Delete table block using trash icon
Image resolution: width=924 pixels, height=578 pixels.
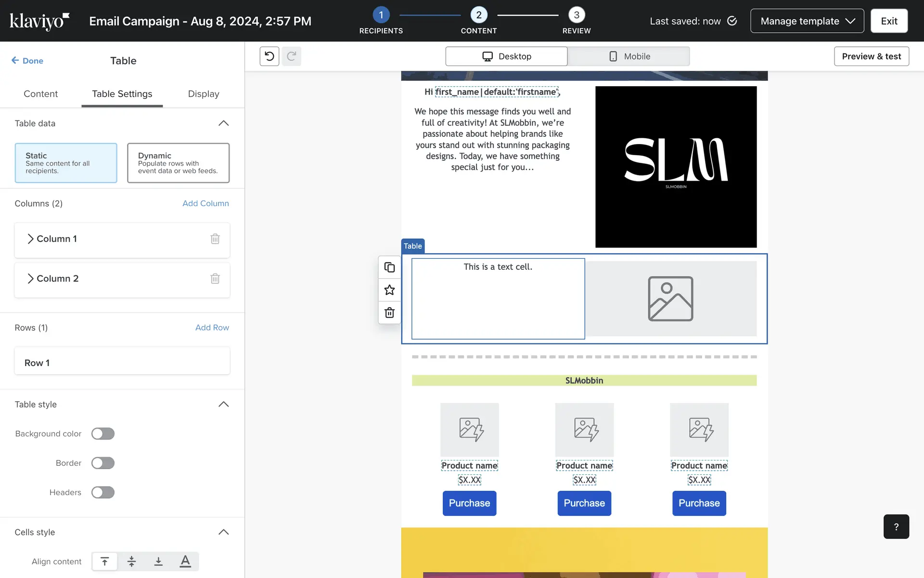389,313
